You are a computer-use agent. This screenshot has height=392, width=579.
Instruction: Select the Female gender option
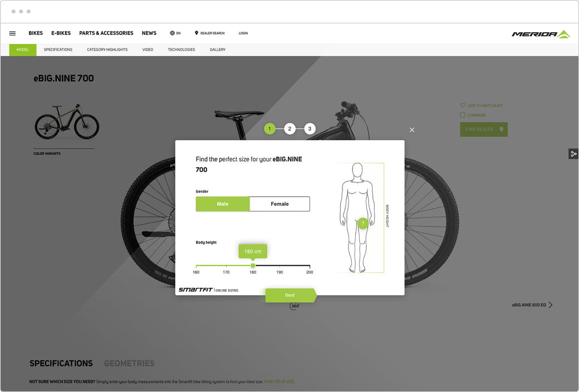click(x=279, y=204)
